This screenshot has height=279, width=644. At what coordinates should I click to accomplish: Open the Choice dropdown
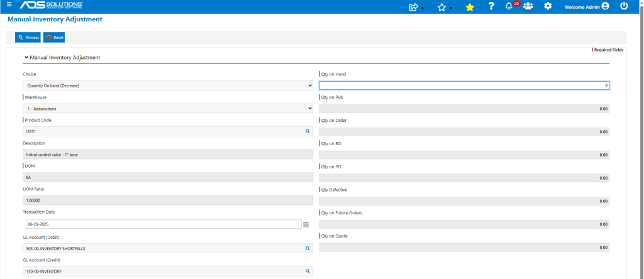167,85
